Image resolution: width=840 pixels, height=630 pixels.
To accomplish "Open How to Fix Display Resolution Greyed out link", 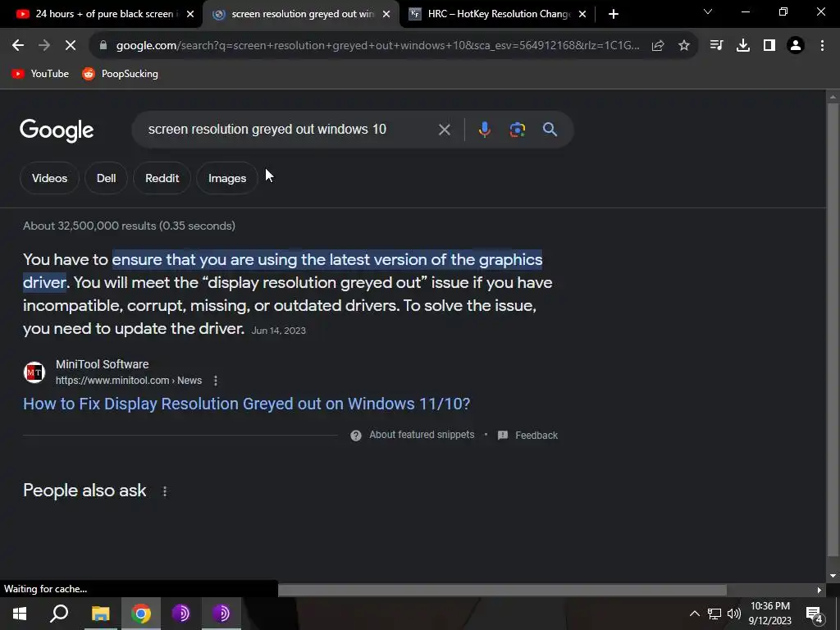I will pyautogui.click(x=246, y=404).
